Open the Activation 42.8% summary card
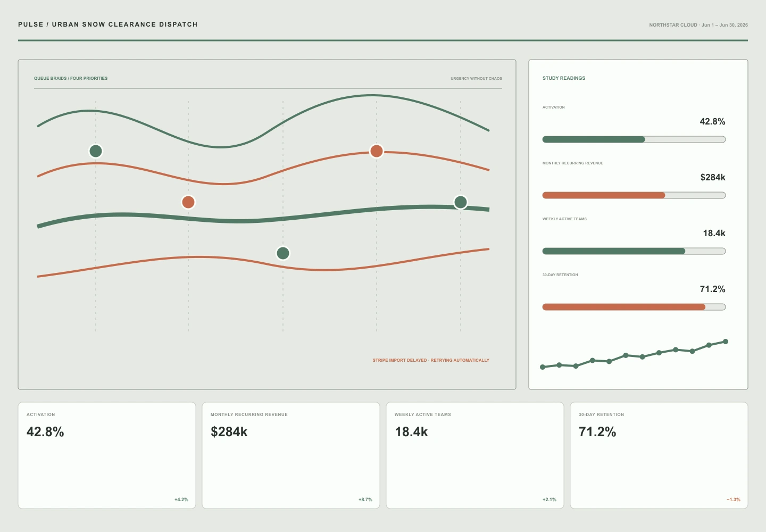The height and width of the screenshot is (532, 766). tap(107, 455)
